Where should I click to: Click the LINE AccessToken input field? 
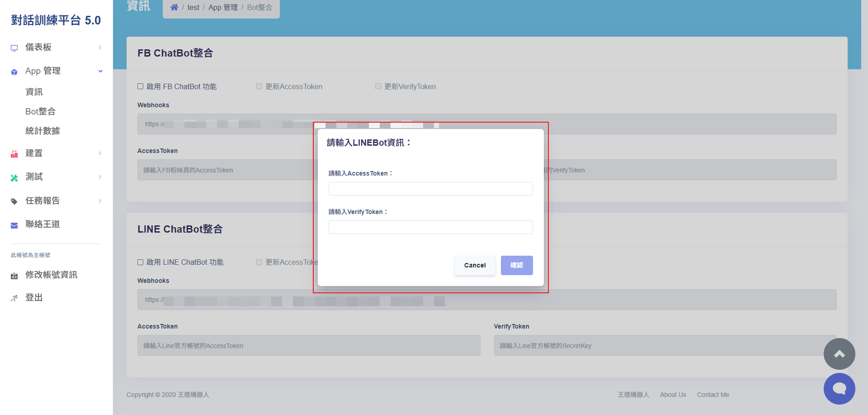coord(309,345)
